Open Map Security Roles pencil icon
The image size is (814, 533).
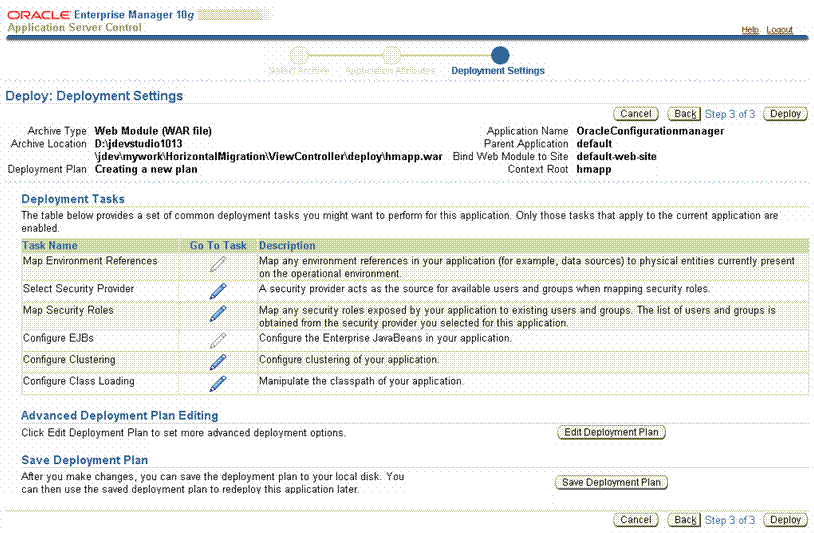(218, 313)
